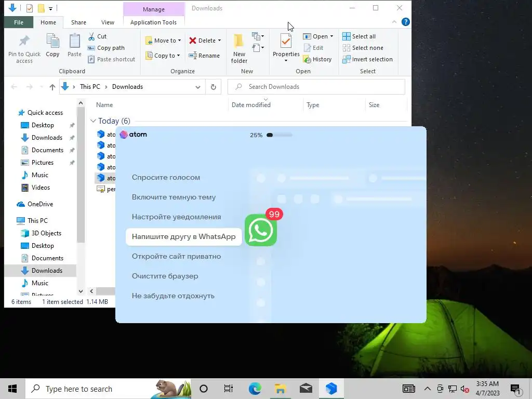Viewport: 532px width, 399px height.
Task: Click Select all in ribbon
Action: tap(359, 36)
